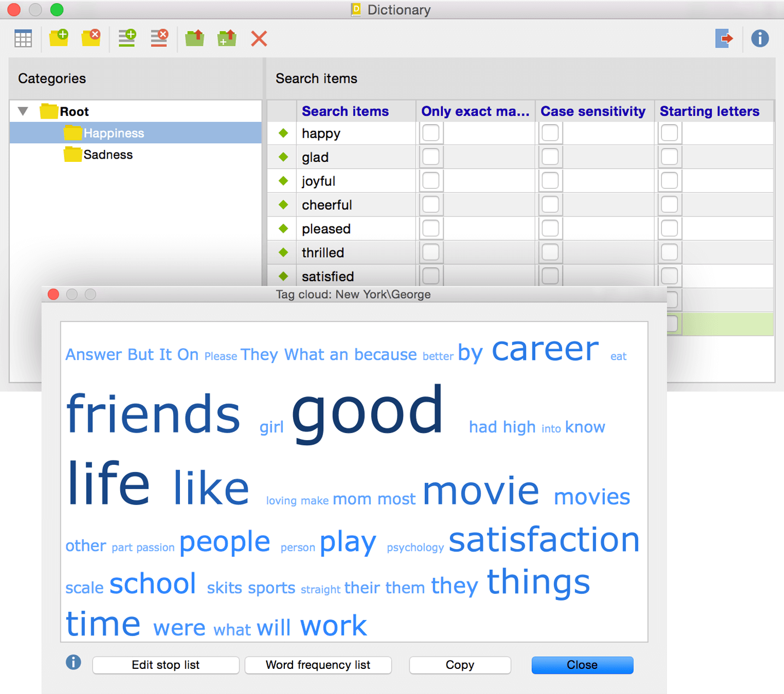Screen dimensions: 784x694
Task: Check Only exact match for pleased
Action: 431,228
